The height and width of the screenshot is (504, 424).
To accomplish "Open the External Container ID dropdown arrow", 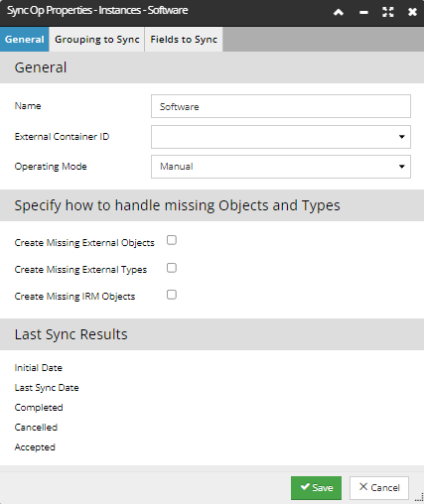I will tap(402, 137).
